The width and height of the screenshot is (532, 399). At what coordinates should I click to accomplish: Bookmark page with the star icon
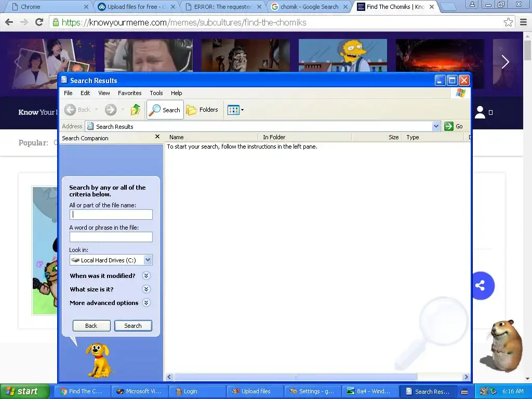pyautogui.click(x=508, y=22)
